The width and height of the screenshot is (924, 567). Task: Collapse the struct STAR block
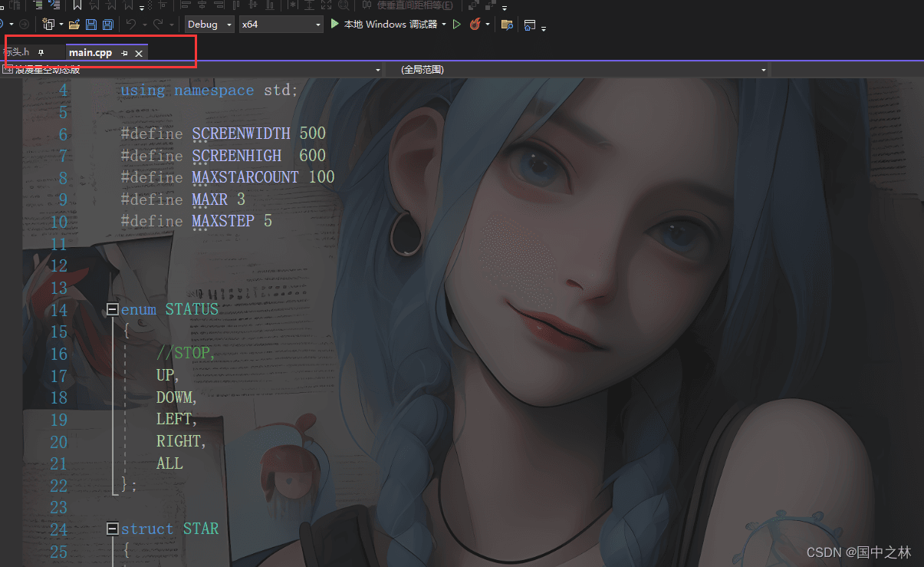click(113, 529)
